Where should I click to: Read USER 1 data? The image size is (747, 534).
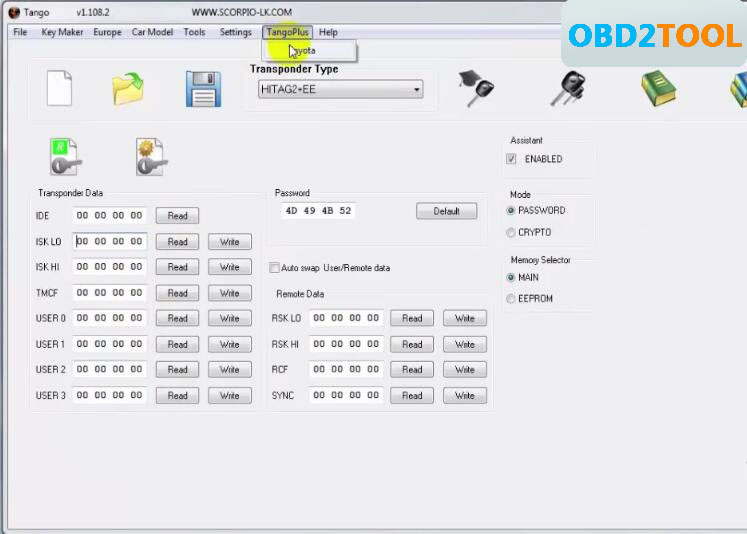point(177,344)
